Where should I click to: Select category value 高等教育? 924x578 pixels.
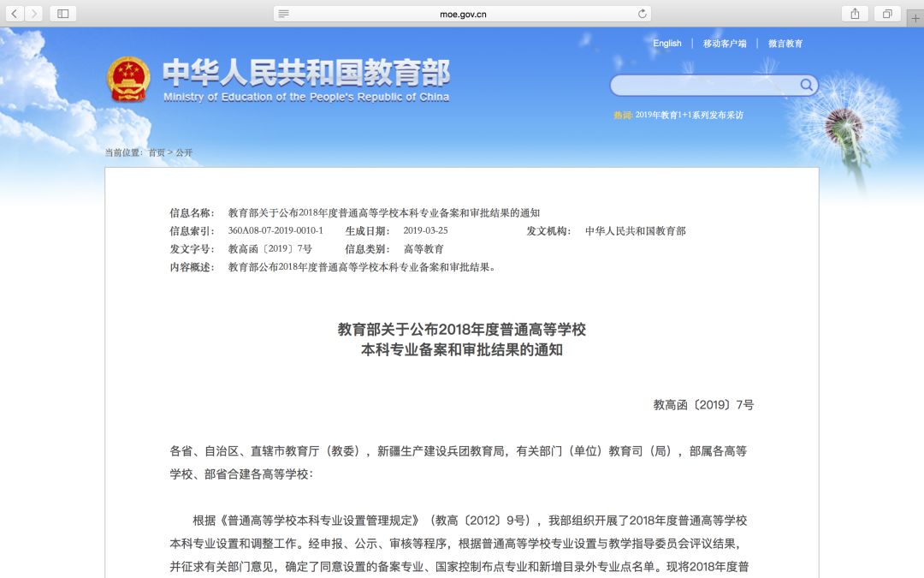423,249
